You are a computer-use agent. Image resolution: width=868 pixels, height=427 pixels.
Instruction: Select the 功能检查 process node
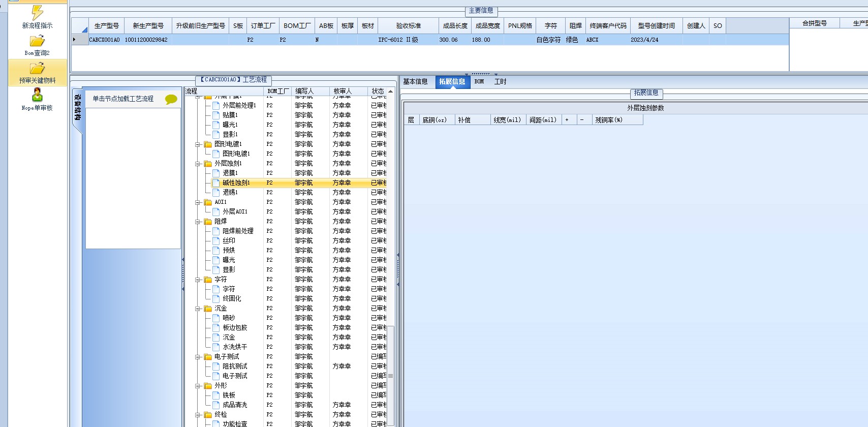[x=235, y=423]
